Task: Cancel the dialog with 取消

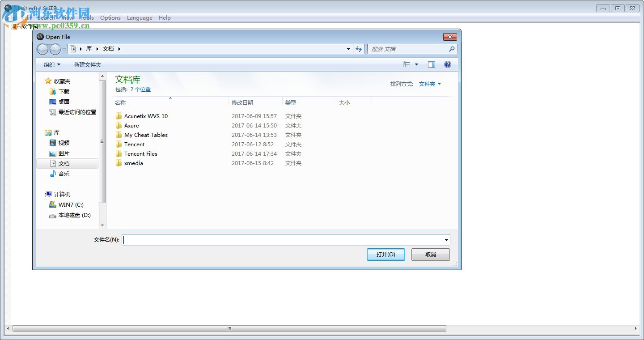Action: pyautogui.click(x=431, y=254)
